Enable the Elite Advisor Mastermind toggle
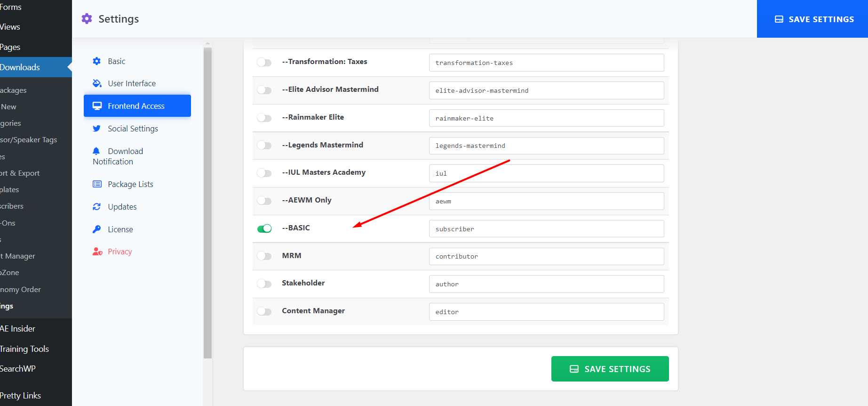Viewport: 868px width, 406px height. 264,90
